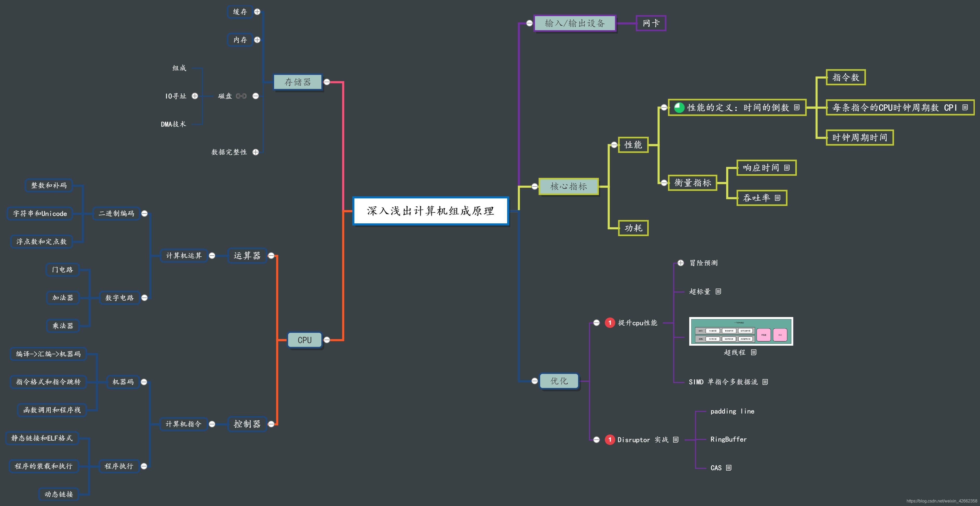Open the 超线程 CPU diagram thumbnail
Viewport: 980px width, 506px height.
(741, 331)
